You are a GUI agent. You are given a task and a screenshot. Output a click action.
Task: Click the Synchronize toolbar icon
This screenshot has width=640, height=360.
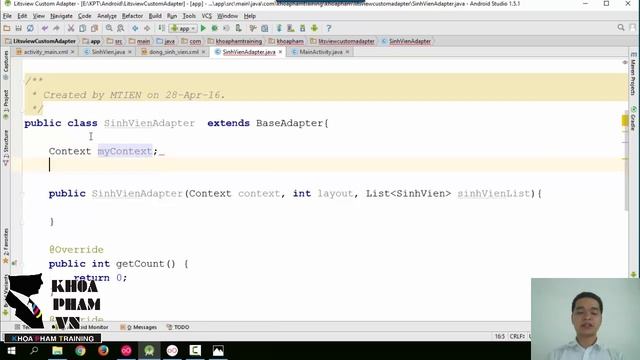tap(30, 28)
